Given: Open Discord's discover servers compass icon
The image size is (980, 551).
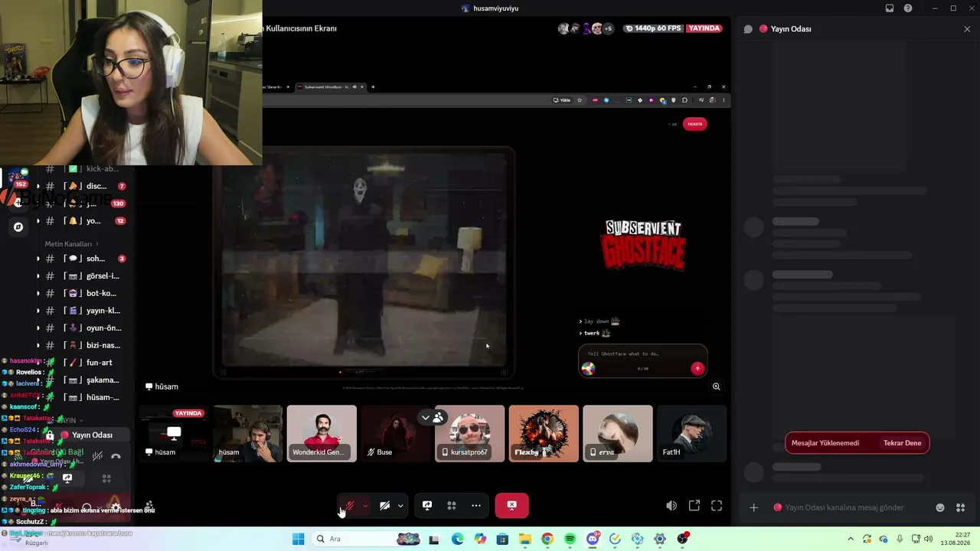Looking at the screenshot, I should point(18,227).
